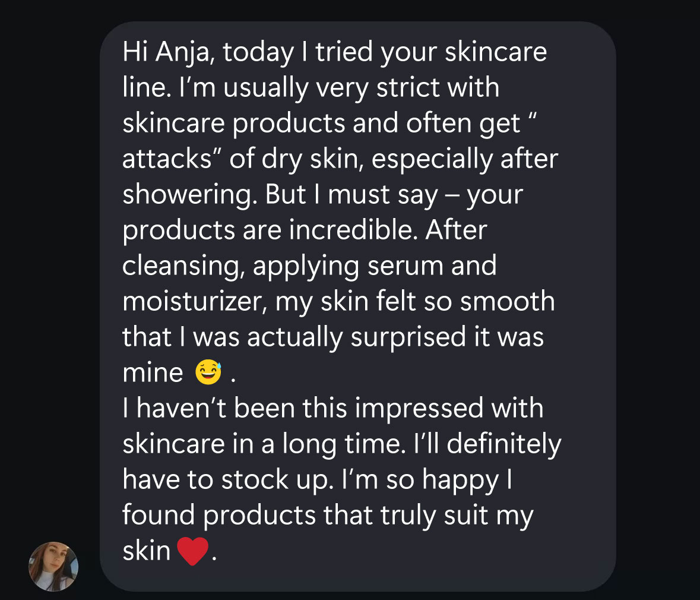Click the word 'truly' near the end
Viewport: 700px width, 600px height.
(x=408, y=516)
